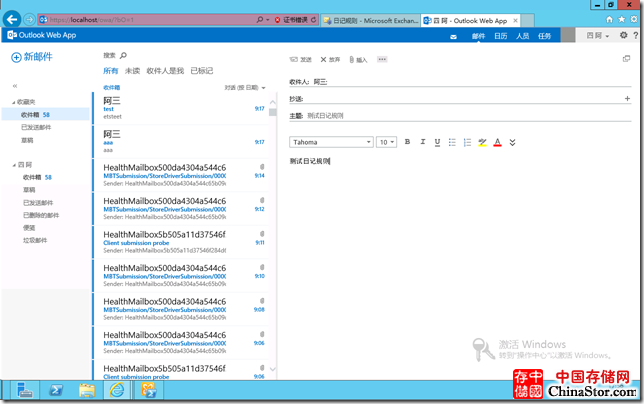Click the scroll-up arrow of the message list

(273, 102)
